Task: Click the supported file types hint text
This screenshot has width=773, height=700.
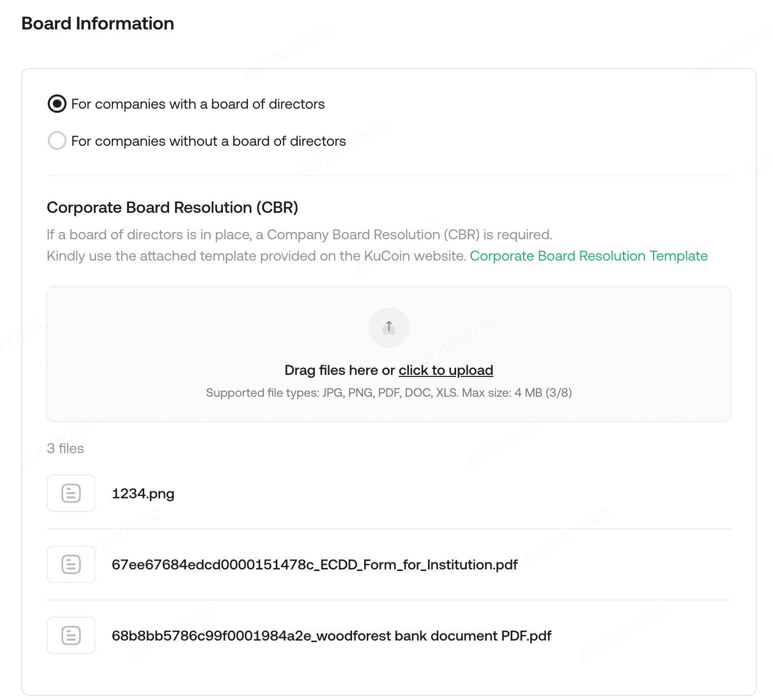Action: (389, 393)
